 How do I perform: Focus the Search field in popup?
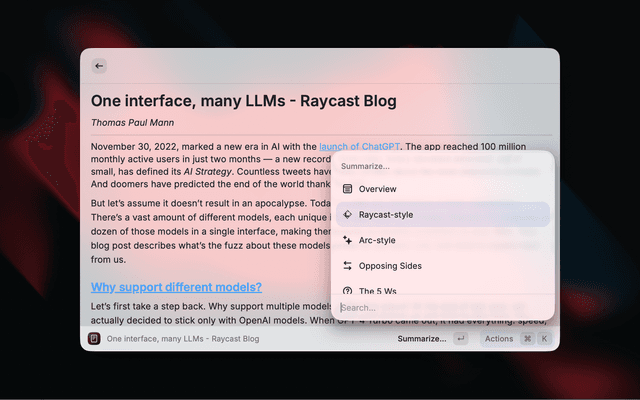(440, 308)
